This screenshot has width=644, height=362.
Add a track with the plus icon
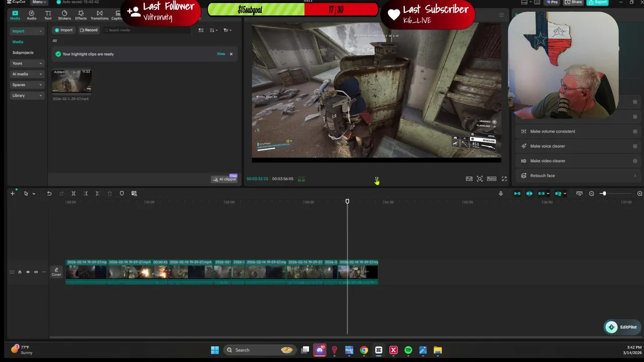coord(13,194)
